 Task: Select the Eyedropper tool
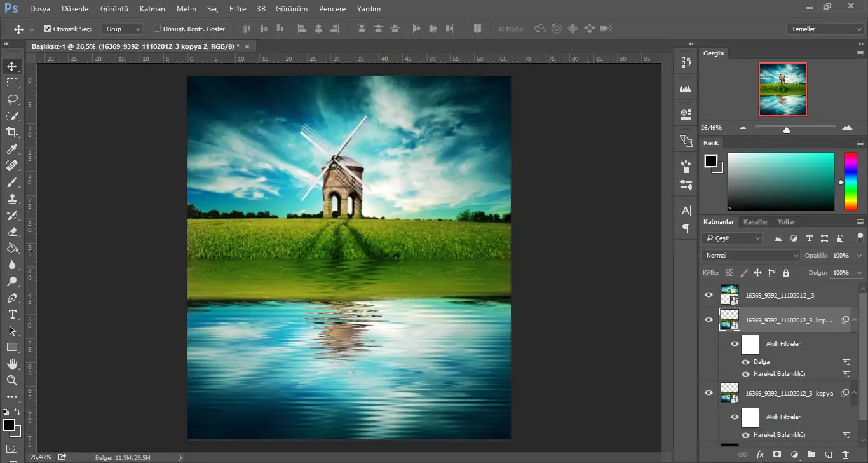click(12, 149)
